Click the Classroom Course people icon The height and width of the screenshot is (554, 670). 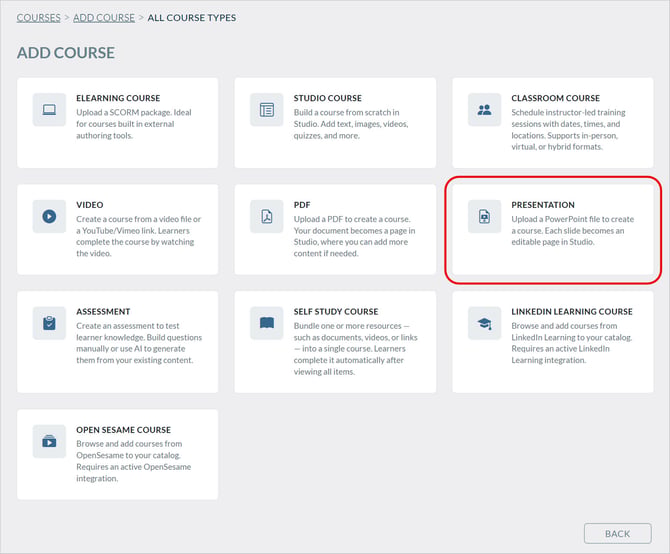point(484,110)
